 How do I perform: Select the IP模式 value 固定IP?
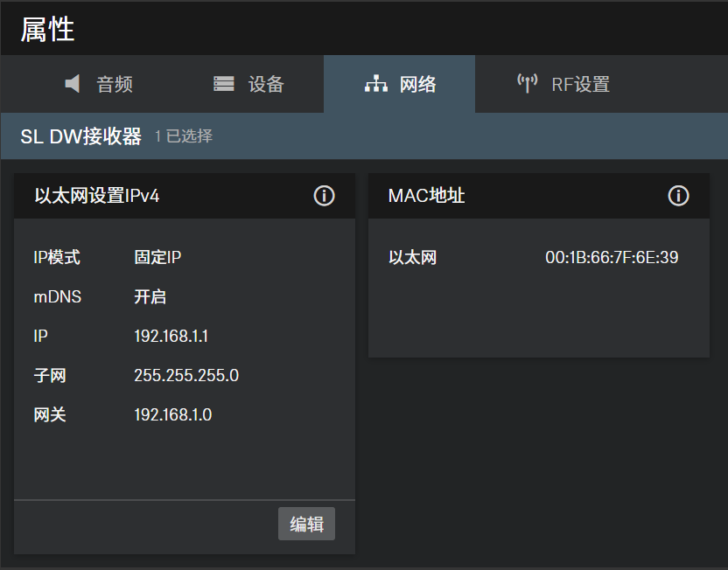click(157, 258)
